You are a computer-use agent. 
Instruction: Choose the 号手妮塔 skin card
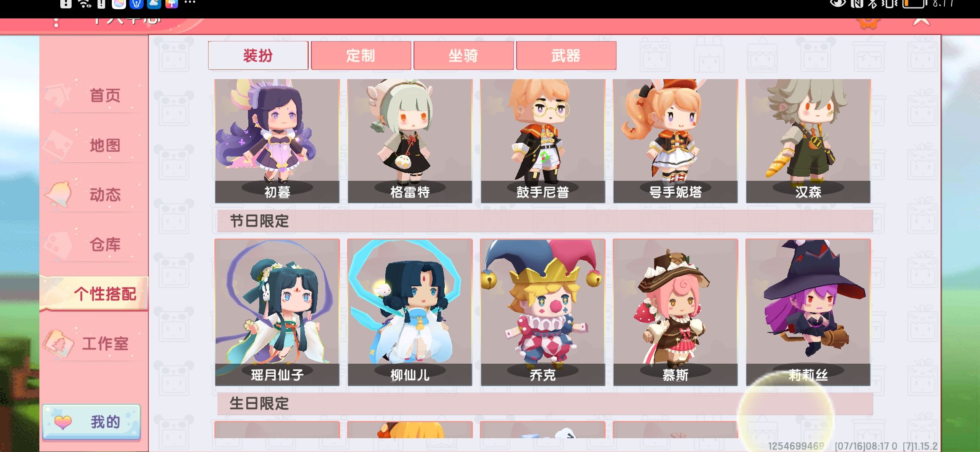[x=676, y=141]
